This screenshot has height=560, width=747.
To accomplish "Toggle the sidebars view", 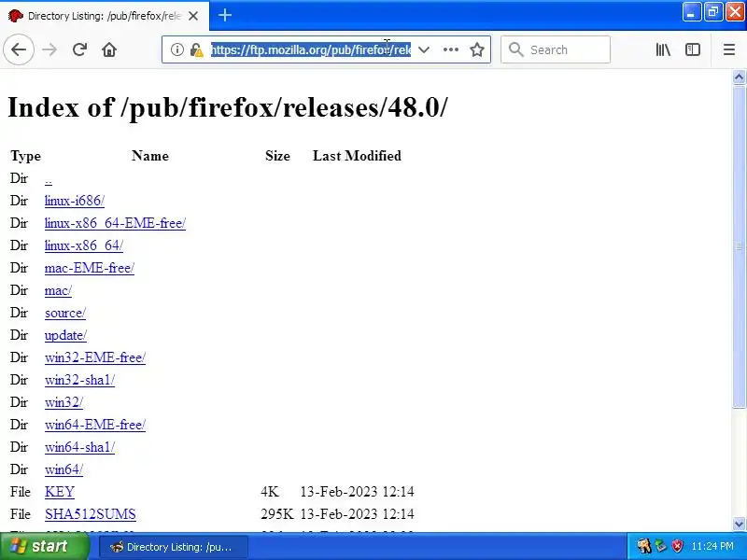I will point(693,49).
